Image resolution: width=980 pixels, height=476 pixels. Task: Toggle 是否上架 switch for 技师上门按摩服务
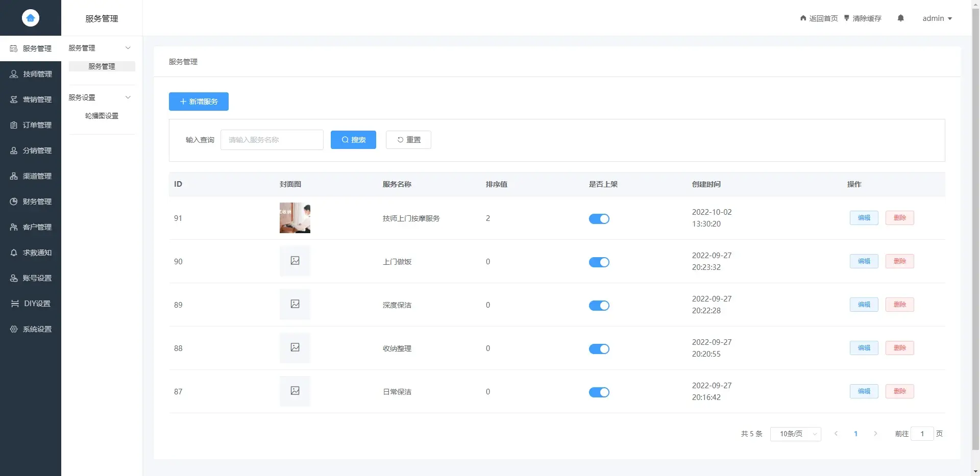pyautogui.click(x=599, y=219)
